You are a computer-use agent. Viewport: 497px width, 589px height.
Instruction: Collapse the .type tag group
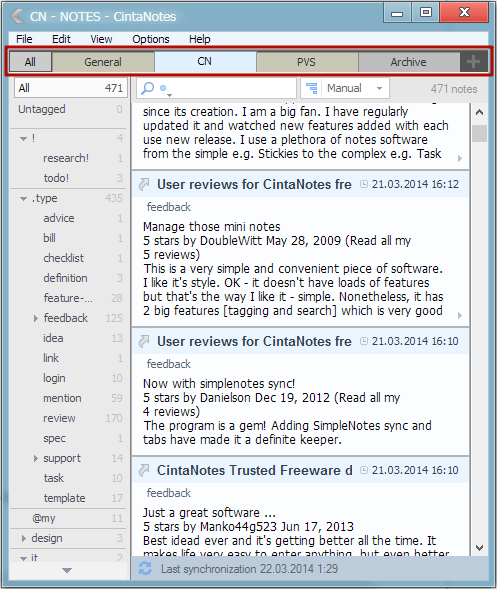point(23,198)
